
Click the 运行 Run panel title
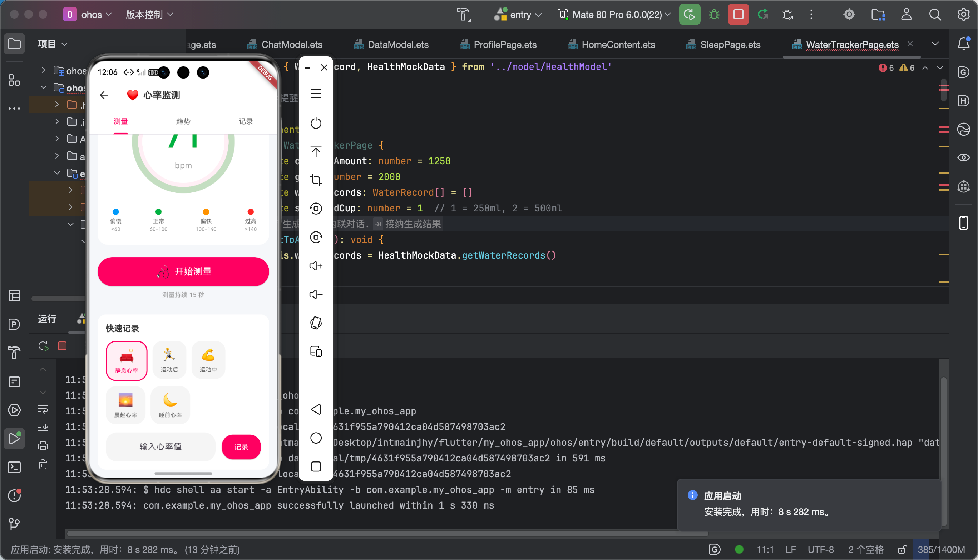[47, 319]
